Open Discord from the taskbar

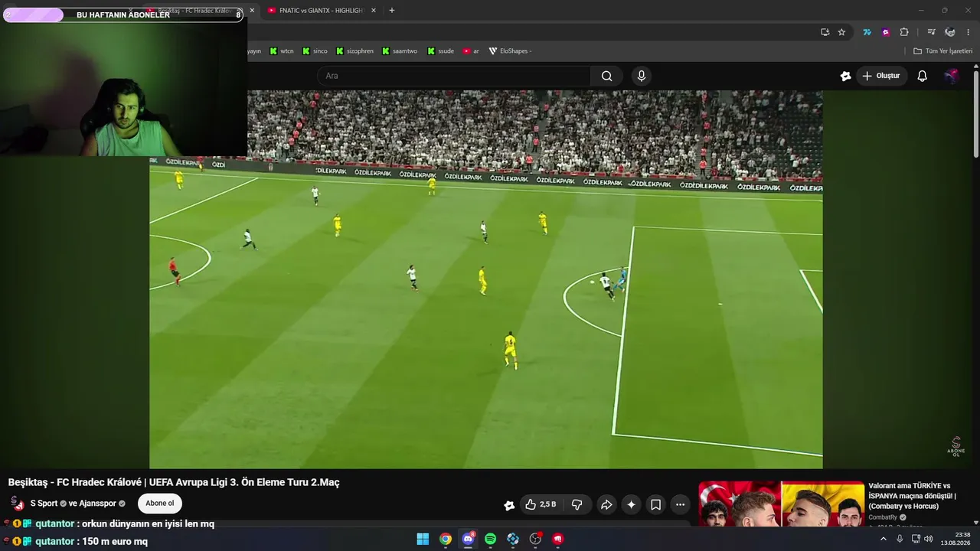(x=468, y=539)
